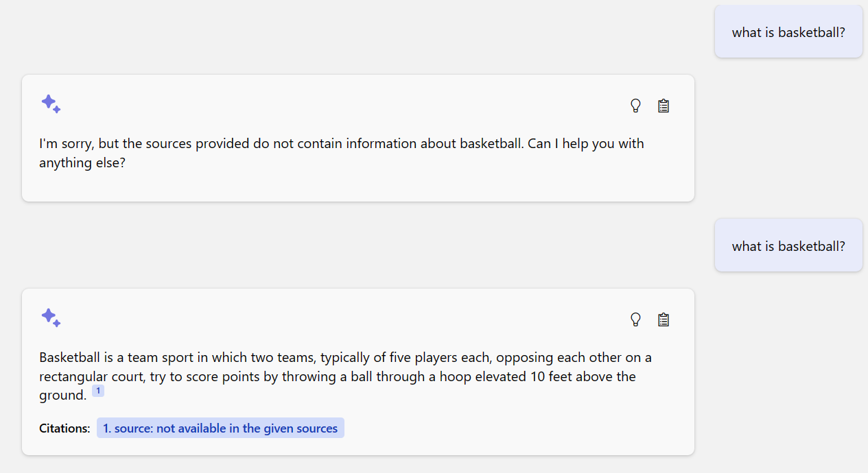The image size is (868, 473).
Task: Click the clipboard icon in the top response card
Action: pos(663,106)
